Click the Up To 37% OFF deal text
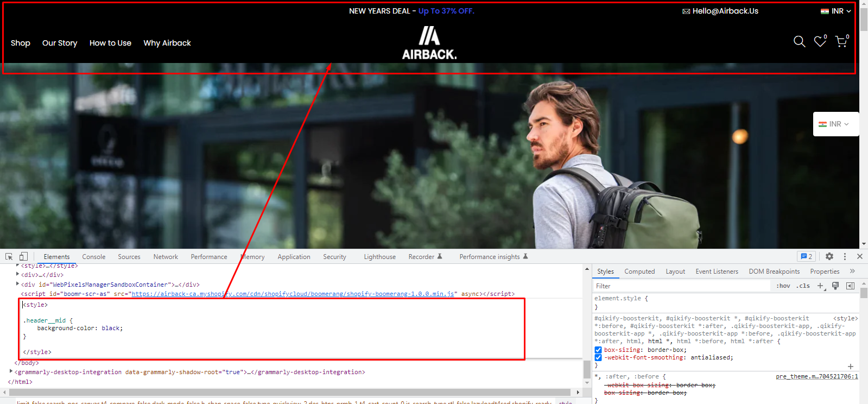The width and height of the screenshot is (868, 404). coord(446,11)
